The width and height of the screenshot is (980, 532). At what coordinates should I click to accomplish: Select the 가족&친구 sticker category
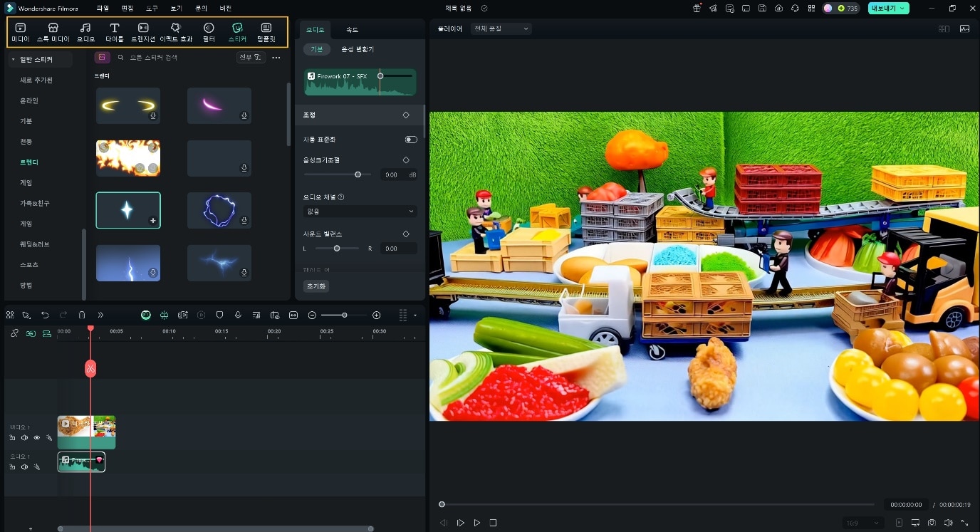point(35,203)
